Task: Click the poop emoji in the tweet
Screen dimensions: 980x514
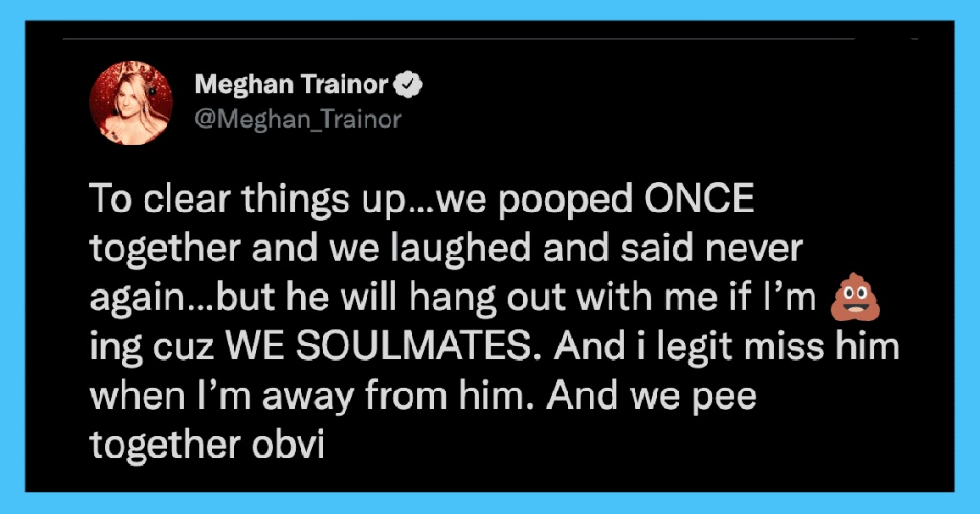Action: pos(855,297)
